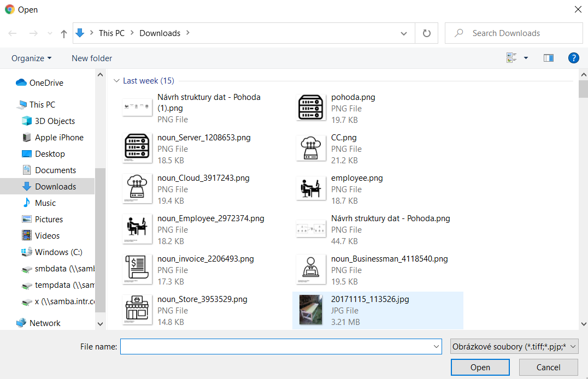Select the pohoda.png server icon file

(x=353, y=108)
